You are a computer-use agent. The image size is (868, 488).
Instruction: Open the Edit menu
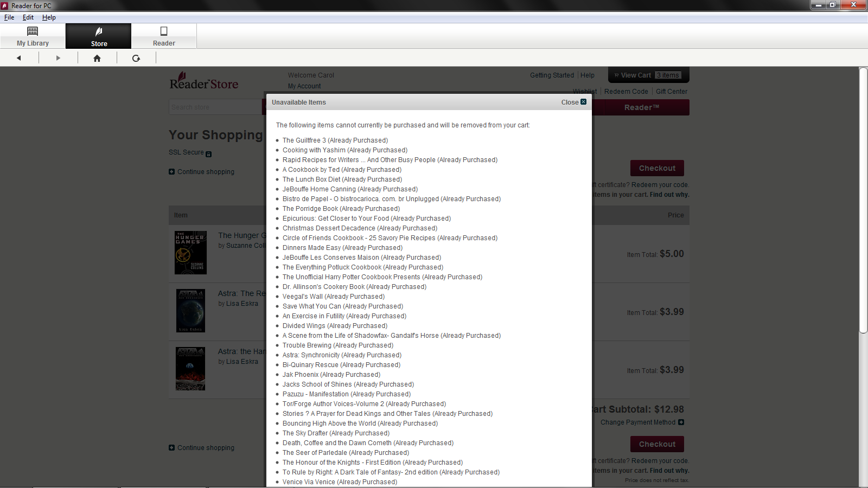(x=28, y=17)
